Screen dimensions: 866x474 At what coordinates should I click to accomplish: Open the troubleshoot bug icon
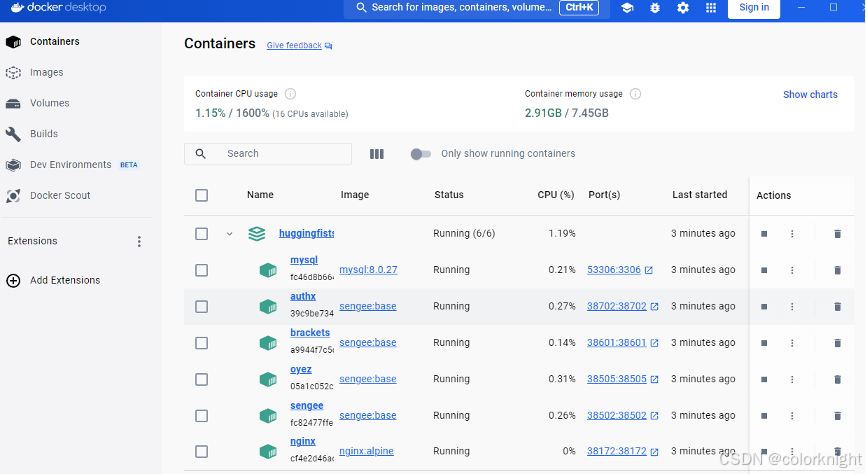pos(655,8)
